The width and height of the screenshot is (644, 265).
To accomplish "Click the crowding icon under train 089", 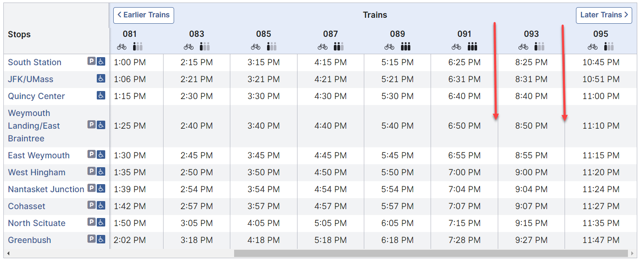I will pyautogui.click(x=406, y=47).
